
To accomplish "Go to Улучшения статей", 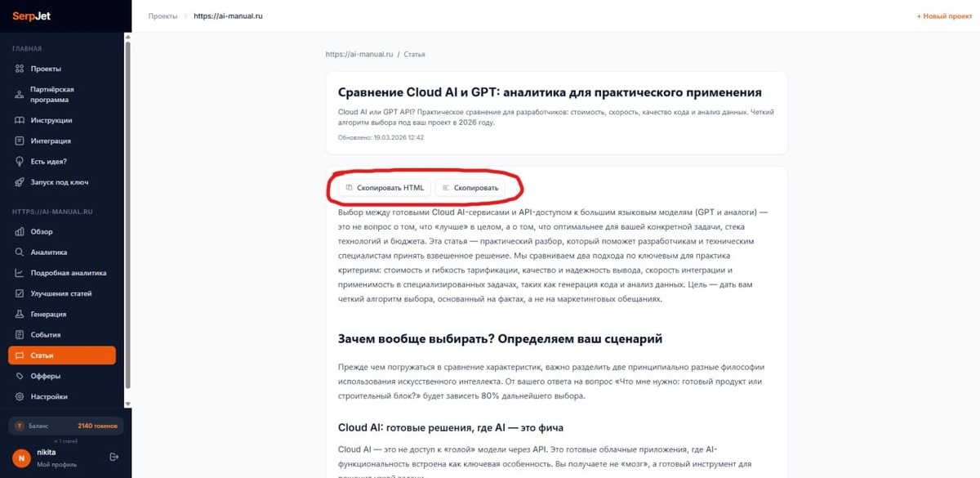I will 62,293.
